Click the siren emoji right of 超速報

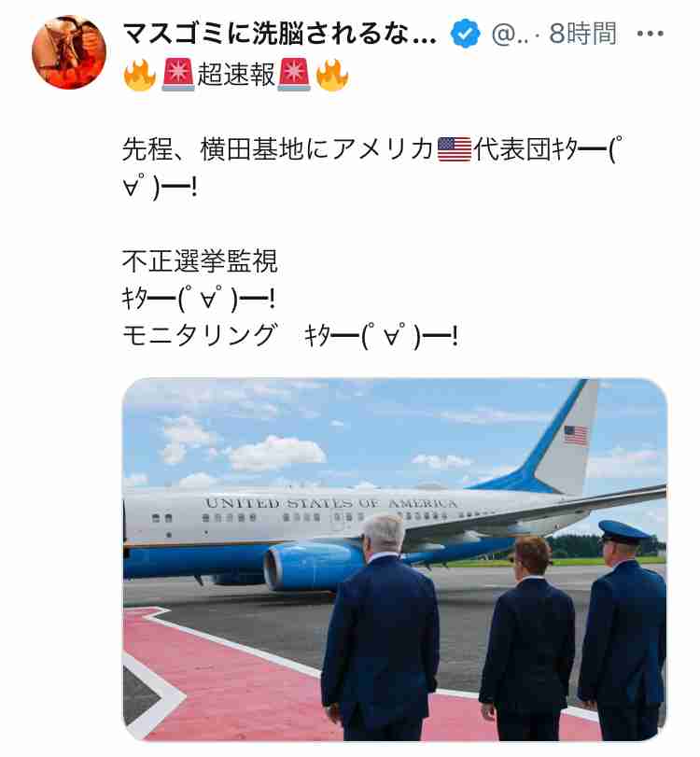(294, 75)
